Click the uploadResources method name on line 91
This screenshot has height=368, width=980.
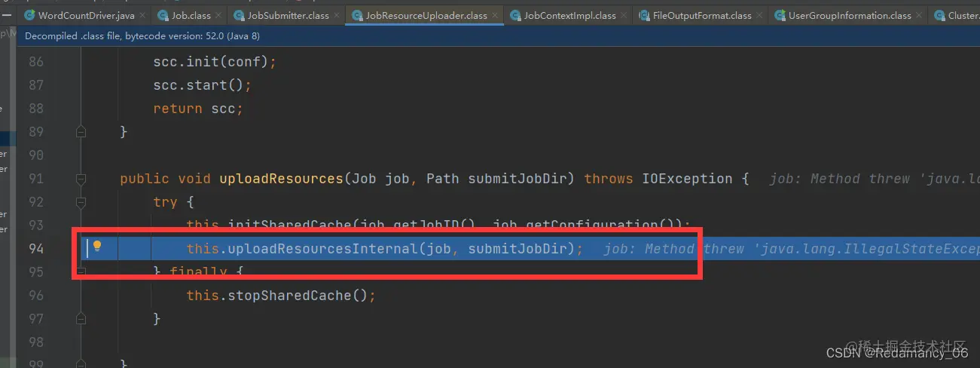pyautogui.click(x=281, y=179)
